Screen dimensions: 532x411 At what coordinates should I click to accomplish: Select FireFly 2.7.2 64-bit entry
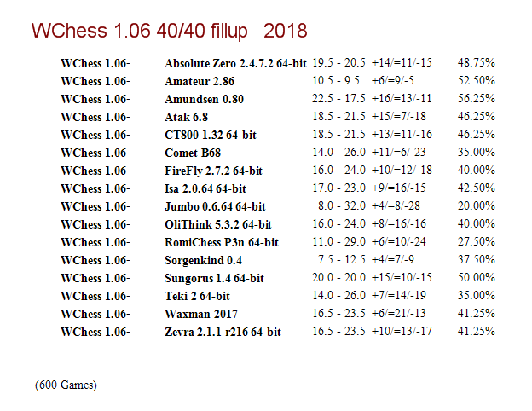pyautogui.click(x=213, y=171)
